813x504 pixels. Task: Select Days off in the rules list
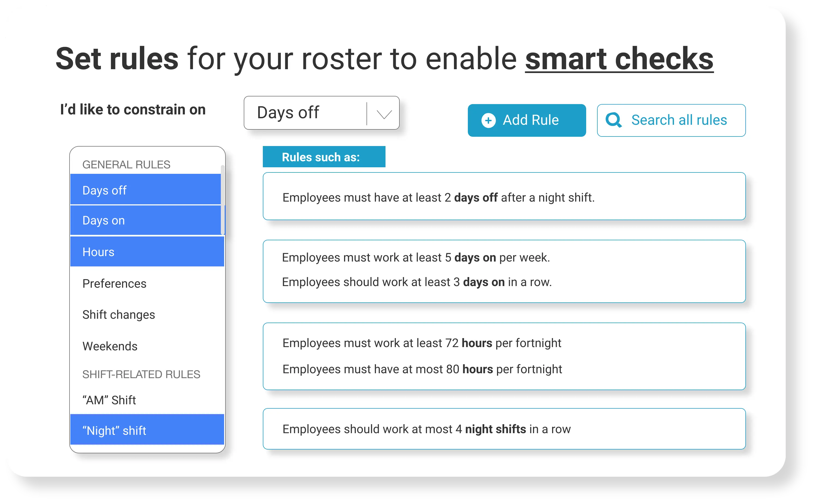(x=146, y=190)
